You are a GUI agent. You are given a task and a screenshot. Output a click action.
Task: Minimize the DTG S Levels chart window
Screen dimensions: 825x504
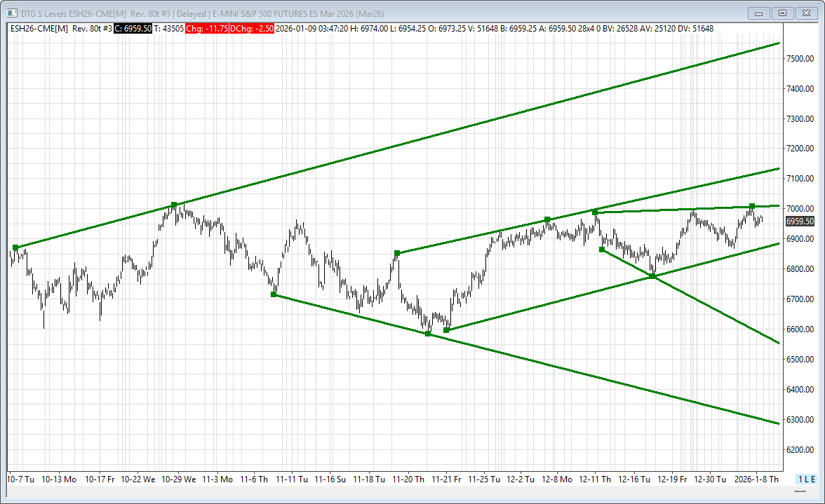(759, 13)
